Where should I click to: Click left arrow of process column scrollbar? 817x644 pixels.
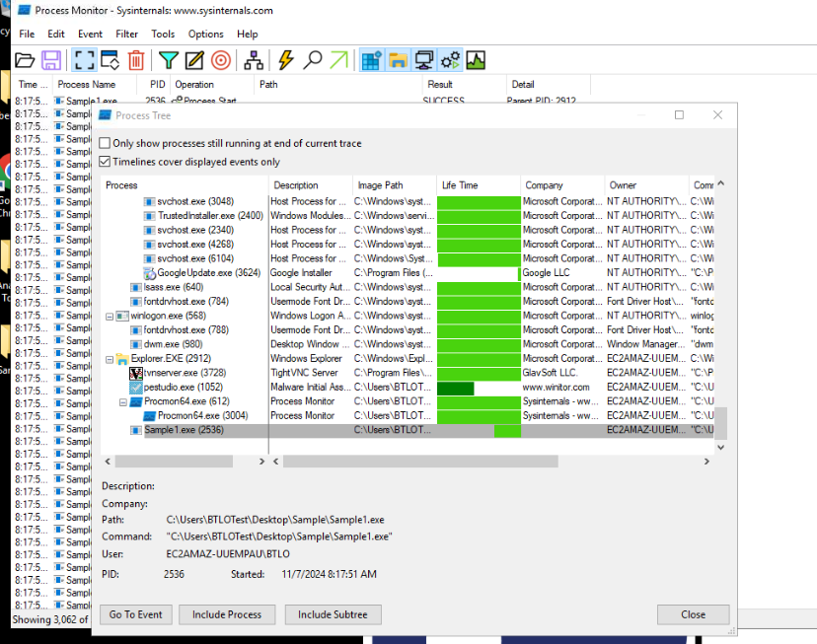point(108,462)
